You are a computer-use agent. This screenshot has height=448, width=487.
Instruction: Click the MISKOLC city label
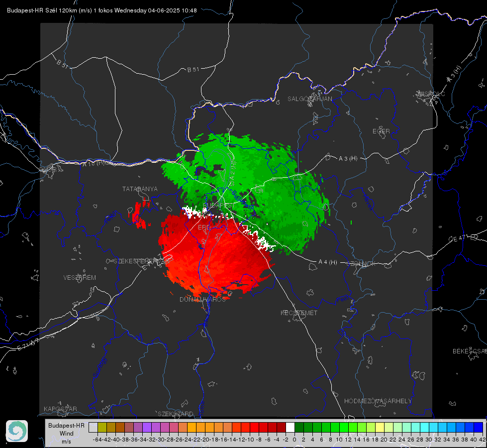click(x=431, y=94)
